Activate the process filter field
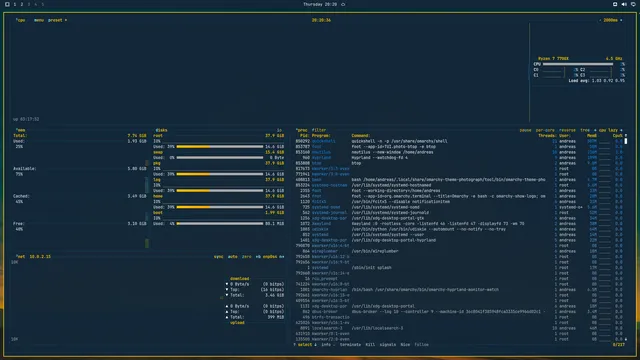The height and width of the screenshot is (360, 640). (319, 130)
